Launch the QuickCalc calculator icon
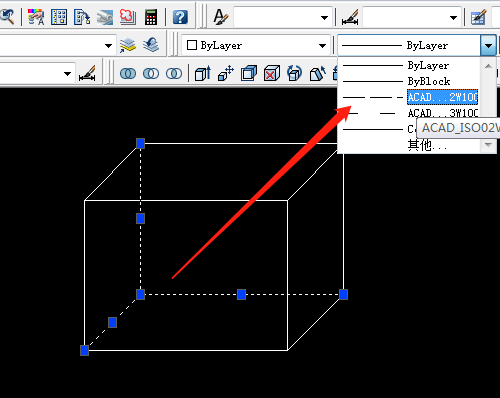The height and width of the screenshot is (398, 500). click(151, 17)
